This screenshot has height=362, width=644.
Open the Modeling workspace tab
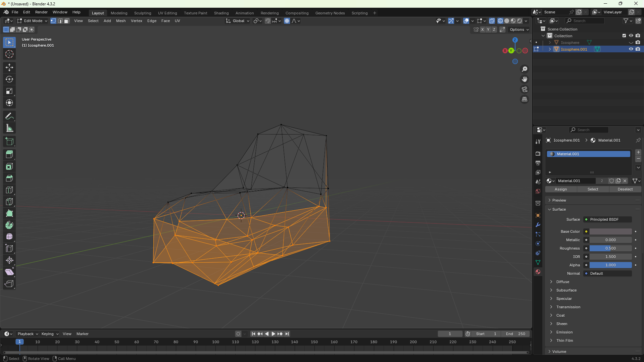click(119, 13)
